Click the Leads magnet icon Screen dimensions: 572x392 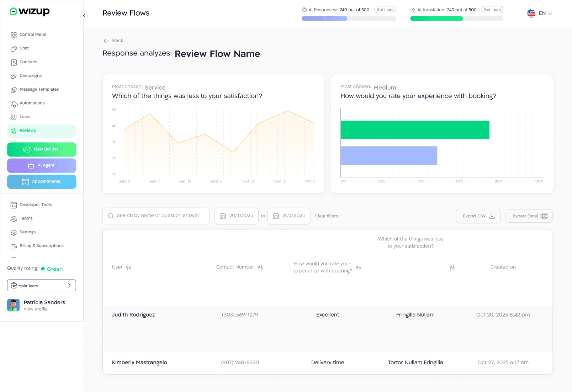pos(14,117)
